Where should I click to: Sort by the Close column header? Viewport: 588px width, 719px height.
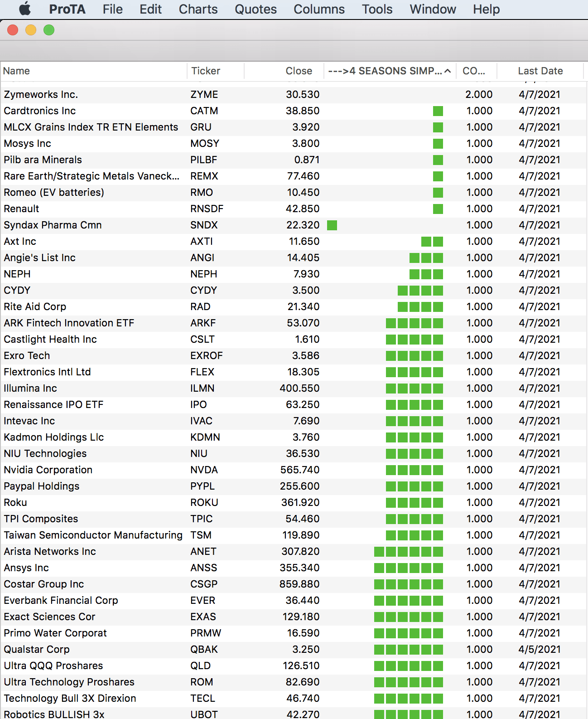pyautogui.click(x=284, y=71)
